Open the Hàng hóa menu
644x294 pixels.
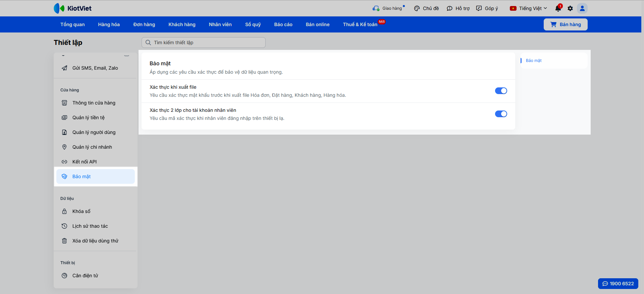(x=109, y=24)
